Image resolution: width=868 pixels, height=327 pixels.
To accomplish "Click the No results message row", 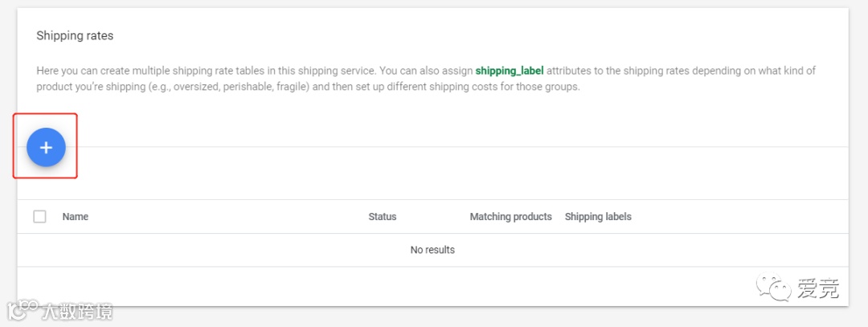I will (432, 250).
